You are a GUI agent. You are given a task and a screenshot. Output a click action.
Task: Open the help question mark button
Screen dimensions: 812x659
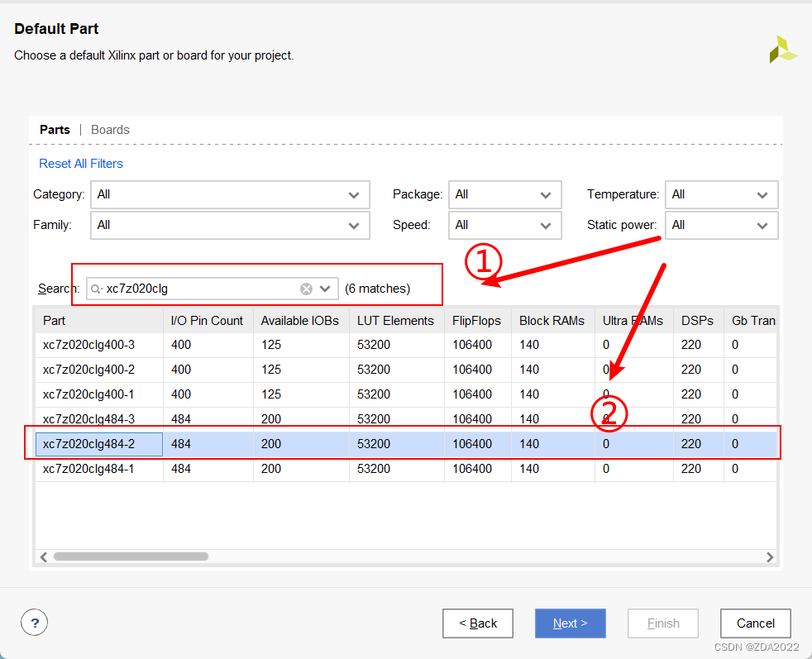tap(34, 623)
